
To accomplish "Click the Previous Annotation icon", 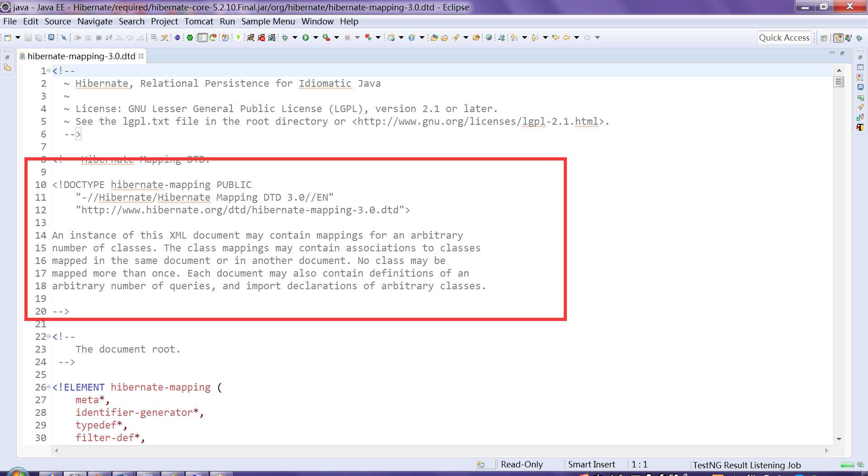I will coord(535,38).
